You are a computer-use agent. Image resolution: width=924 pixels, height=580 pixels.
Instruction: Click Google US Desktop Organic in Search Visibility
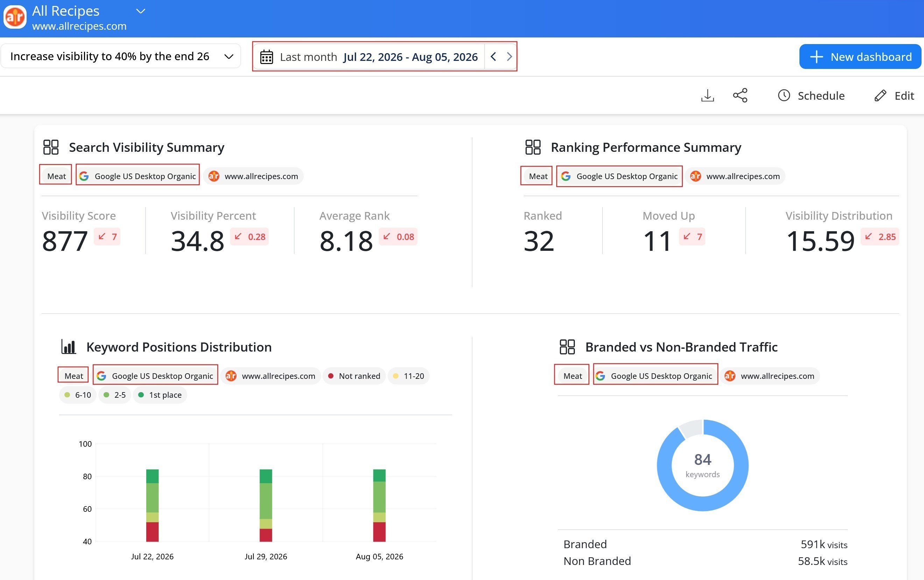pyautogui.click(x=138, y=176)
